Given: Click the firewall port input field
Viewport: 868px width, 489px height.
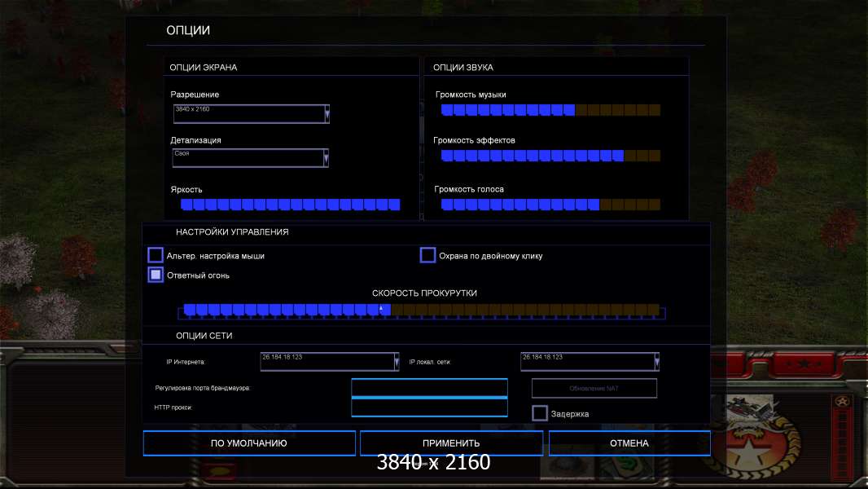Looking at the screenshot, I should point(429,387).
